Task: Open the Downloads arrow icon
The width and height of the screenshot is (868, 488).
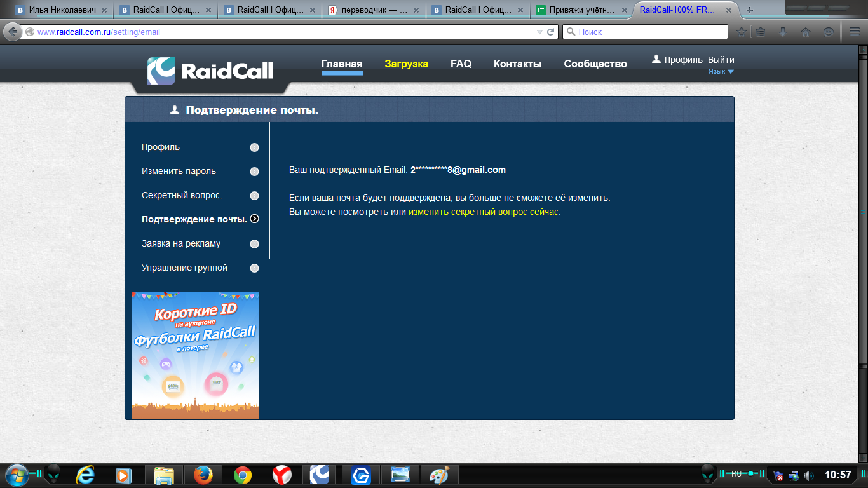Action: (783, 32)
